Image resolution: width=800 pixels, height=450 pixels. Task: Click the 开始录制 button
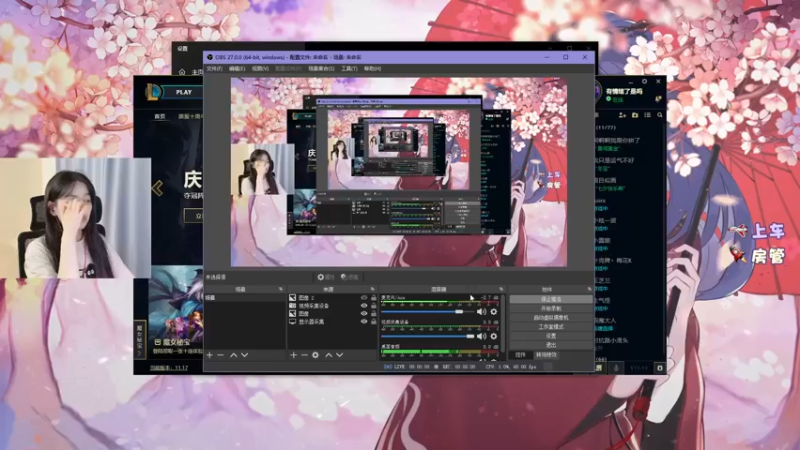551,308
